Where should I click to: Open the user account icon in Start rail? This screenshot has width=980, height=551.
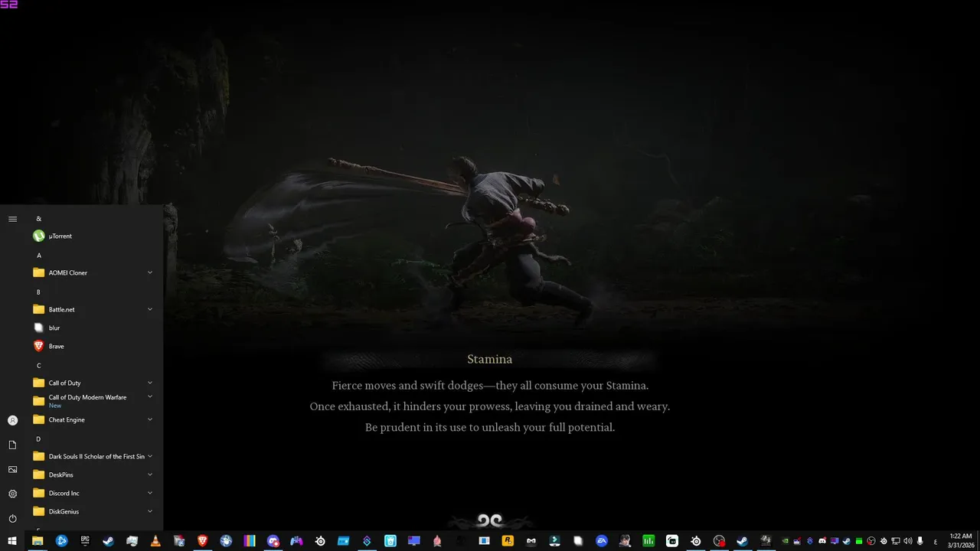tap(12, 420)
